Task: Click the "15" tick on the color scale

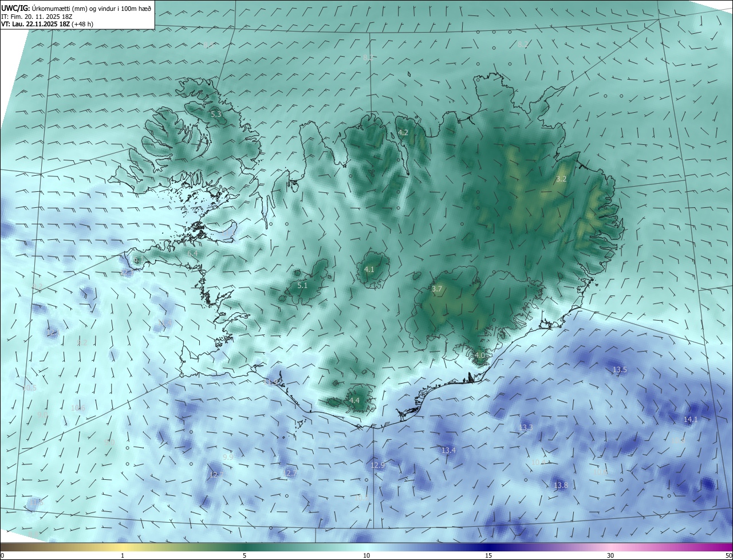Action: click(x=488, y=555)
